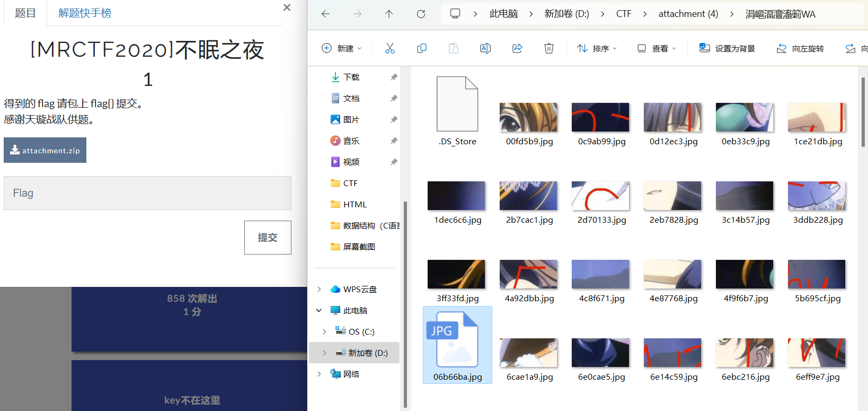This screenshot has height=411, width=868.
Task: Switch to the 题目 tab
Action: (x=25, y=13)
